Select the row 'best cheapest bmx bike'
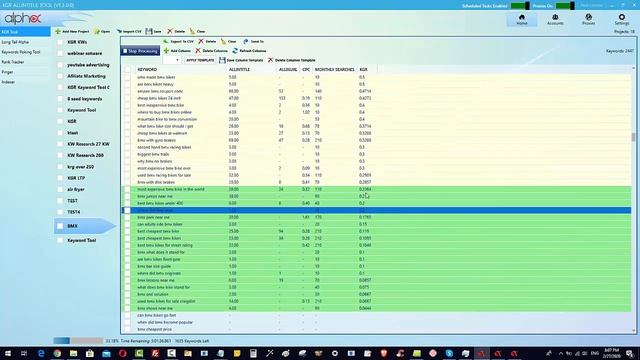This screenshot has height=360, width=640. click(376, 231)
